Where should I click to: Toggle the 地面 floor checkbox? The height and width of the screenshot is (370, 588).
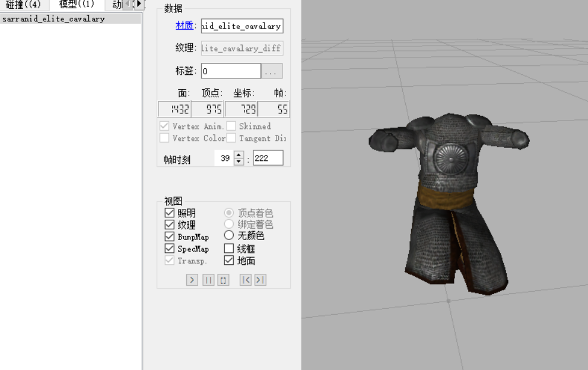point(229,261)
